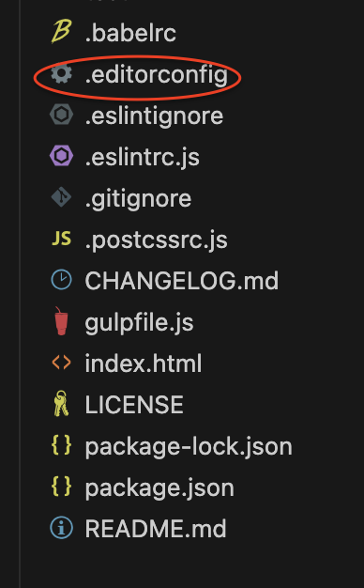
Task: Open index.html from the file tree
Action: coord(143,363)
